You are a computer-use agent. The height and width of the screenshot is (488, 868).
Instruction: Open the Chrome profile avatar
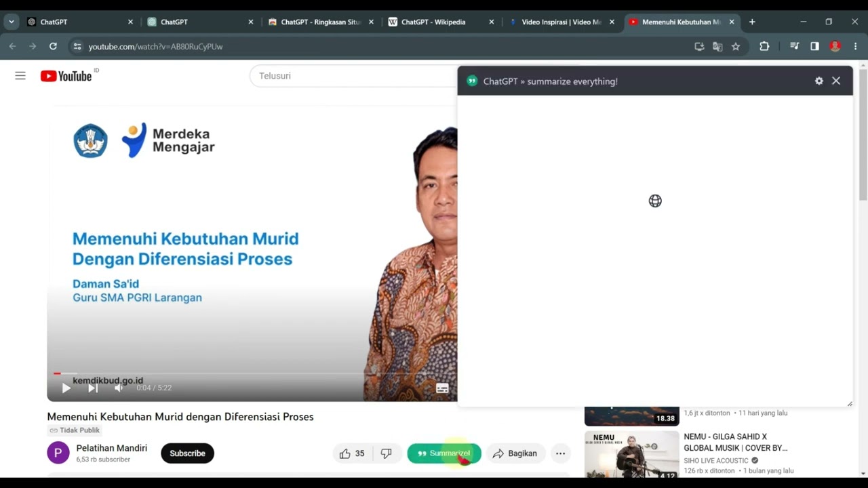[835, 46]
